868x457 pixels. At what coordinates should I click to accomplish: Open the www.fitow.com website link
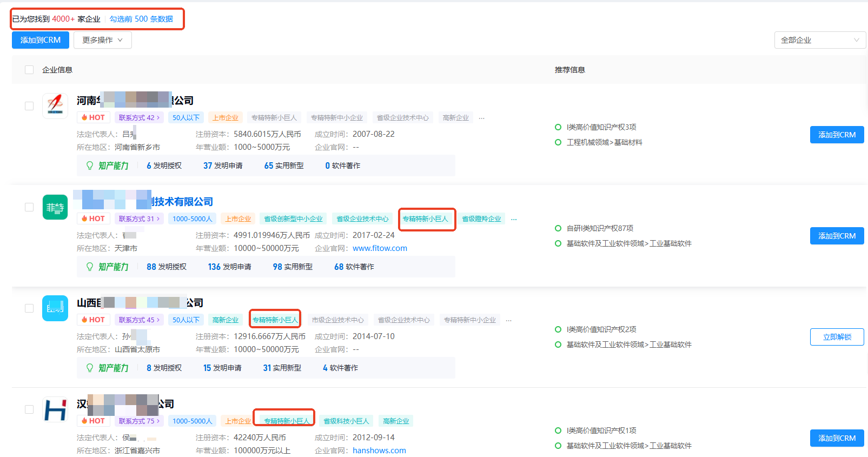click(x=380, y=248)
